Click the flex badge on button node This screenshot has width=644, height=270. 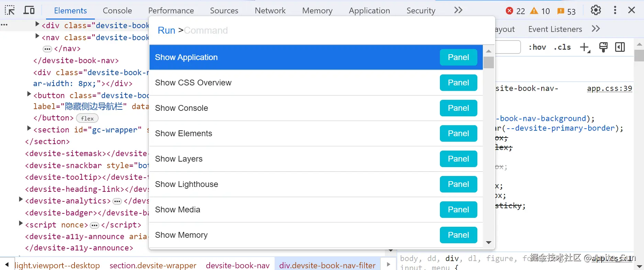tap(87, 118)
